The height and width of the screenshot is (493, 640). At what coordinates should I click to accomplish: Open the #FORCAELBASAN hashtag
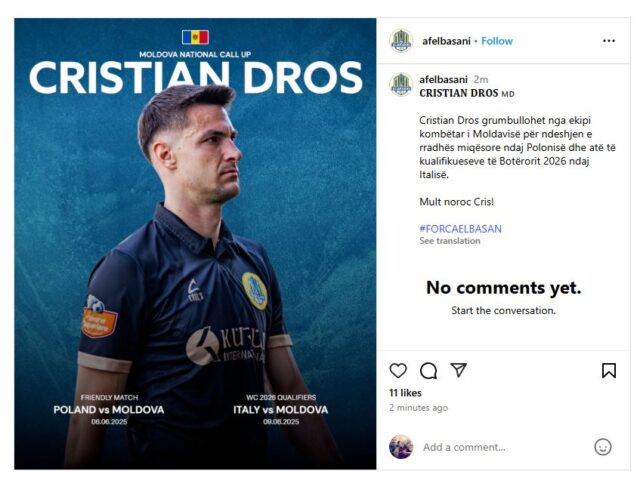(x=460, y=229)
